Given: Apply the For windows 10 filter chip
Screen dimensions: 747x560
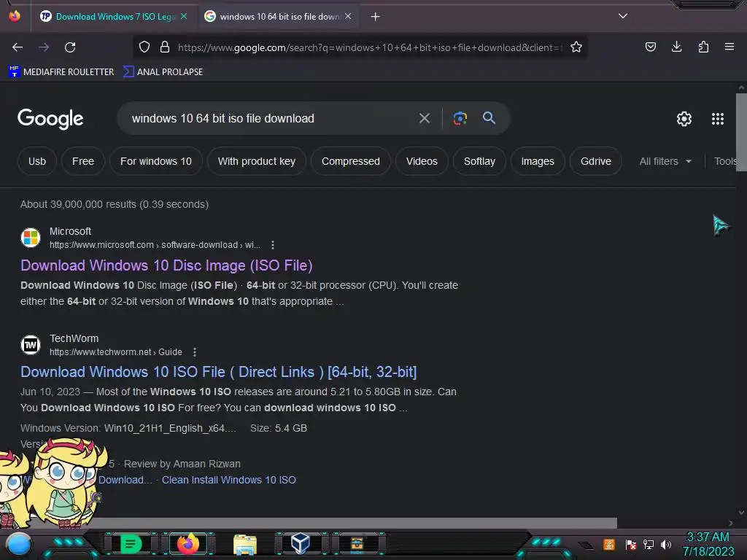Looking at the screenshot, I should point(156,161).
